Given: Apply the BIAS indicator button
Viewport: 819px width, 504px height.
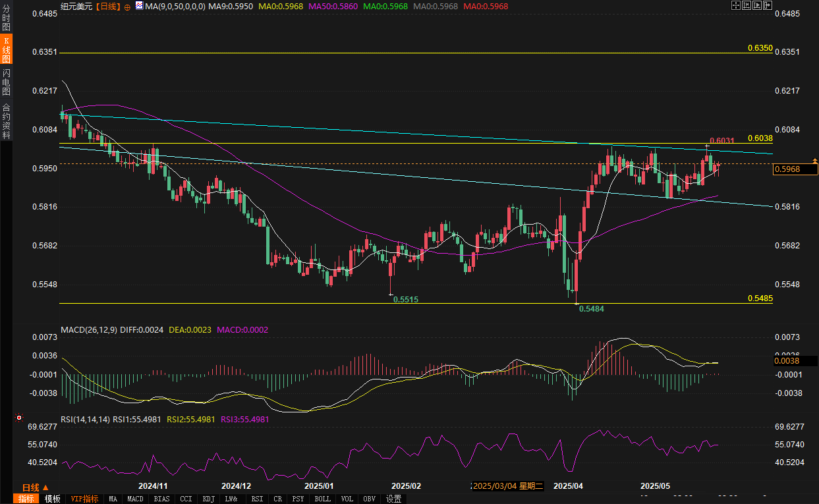Looking at the screenshot, I should [x=162, y=499].
